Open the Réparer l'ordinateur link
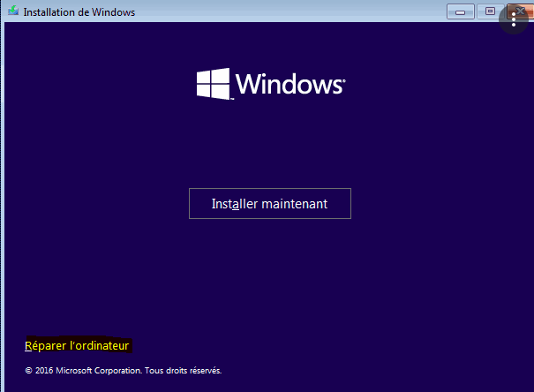This screenshot has width=534, height=392. pos(77,346)
